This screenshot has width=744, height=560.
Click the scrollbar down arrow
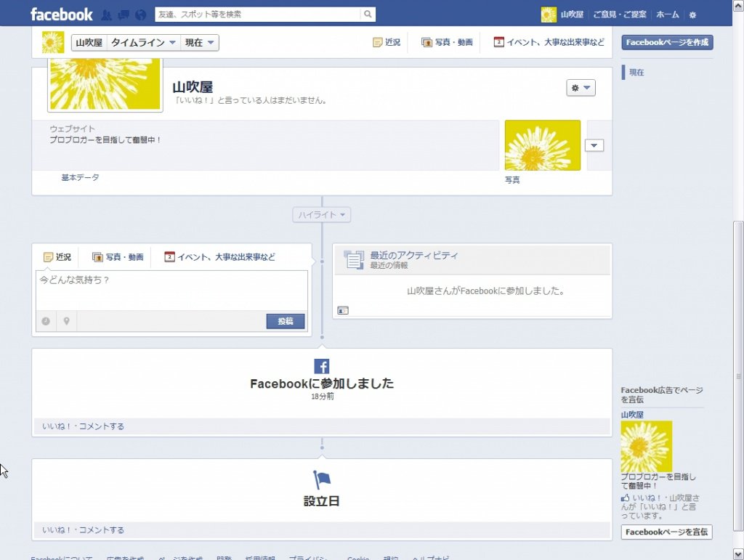pos(738,554)
